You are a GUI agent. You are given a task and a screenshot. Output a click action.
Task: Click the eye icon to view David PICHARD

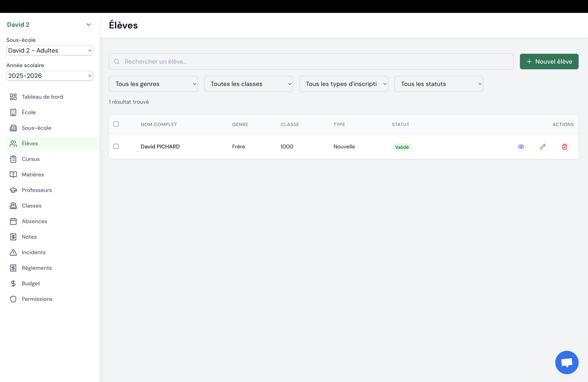(x=521, y=147)
